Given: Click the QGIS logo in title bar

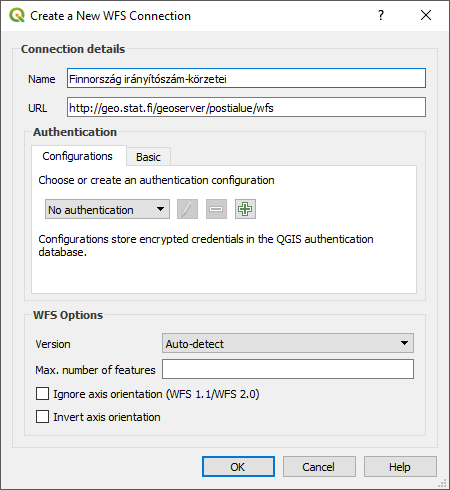Looking at the screenshot, I should click(x=17, y=15).
